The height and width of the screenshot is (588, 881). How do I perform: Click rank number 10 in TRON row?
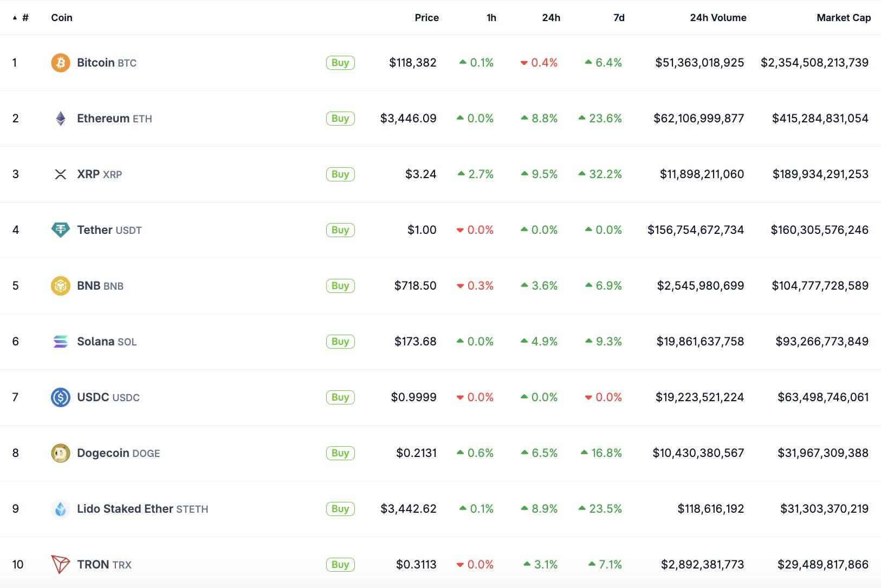[x=18, y=565]
